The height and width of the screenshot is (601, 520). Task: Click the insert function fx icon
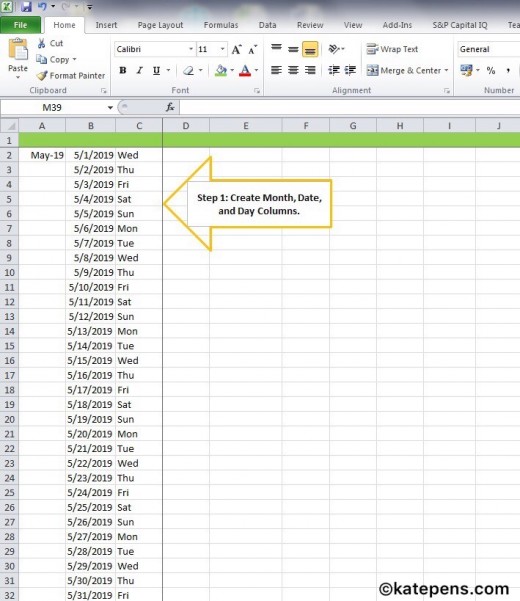pos(170,107)
